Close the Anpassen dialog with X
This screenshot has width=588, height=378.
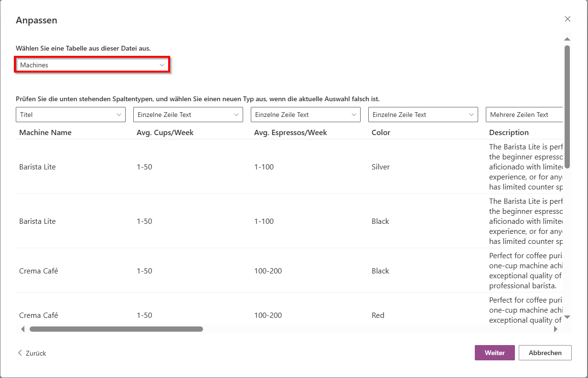pyautogui.click(x=567, y=19)
